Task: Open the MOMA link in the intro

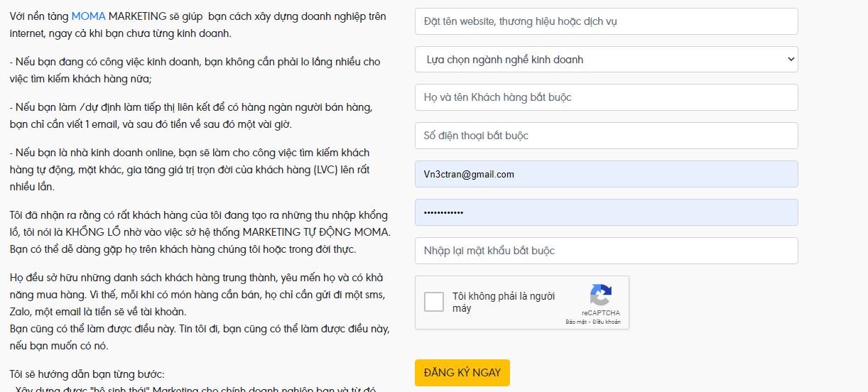Action: [88, 16]
